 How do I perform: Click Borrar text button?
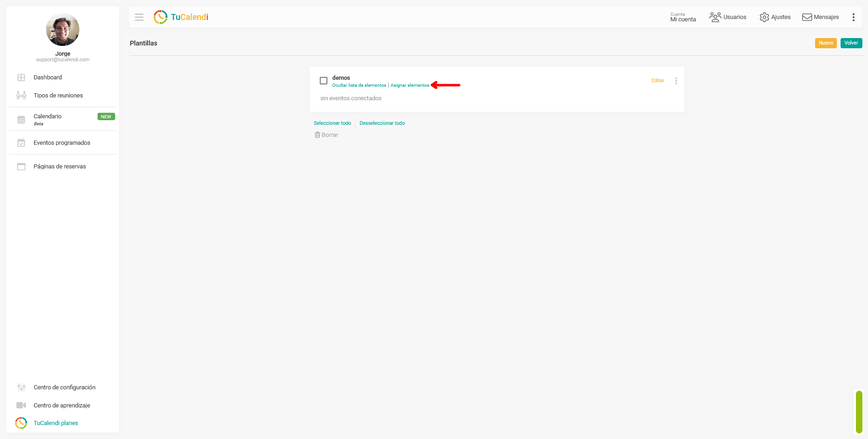[330, 135]
